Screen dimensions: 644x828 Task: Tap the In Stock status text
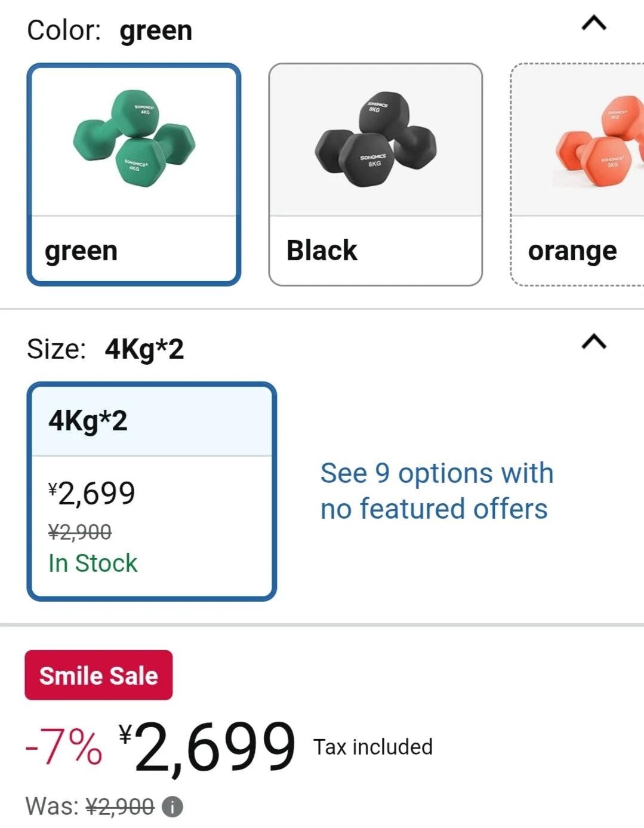point(93,563)
